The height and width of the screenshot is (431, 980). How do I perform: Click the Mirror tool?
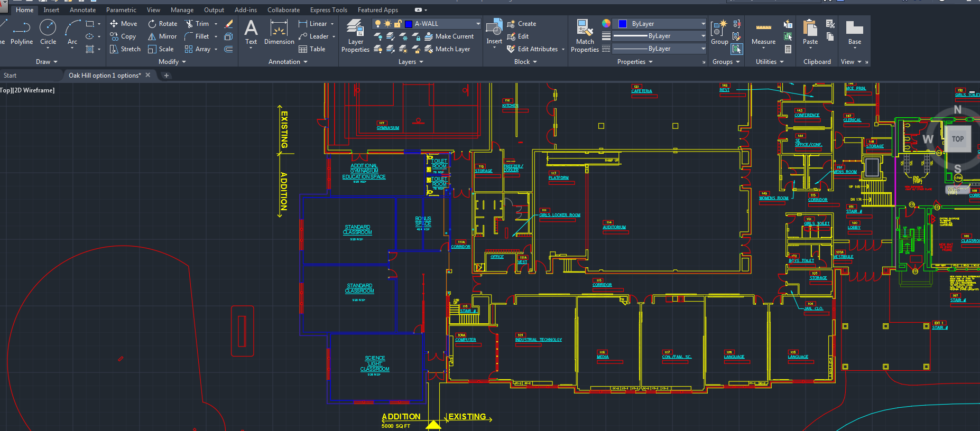pyautogui.click(x=162, y=36)
